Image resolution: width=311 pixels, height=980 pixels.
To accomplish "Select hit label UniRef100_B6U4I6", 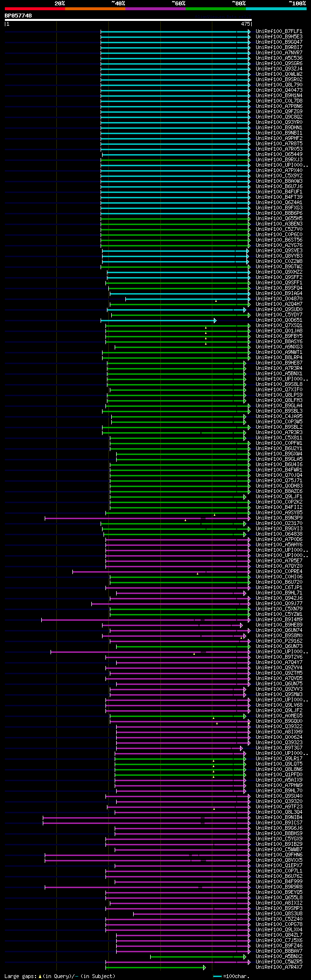I will [279, 464].
